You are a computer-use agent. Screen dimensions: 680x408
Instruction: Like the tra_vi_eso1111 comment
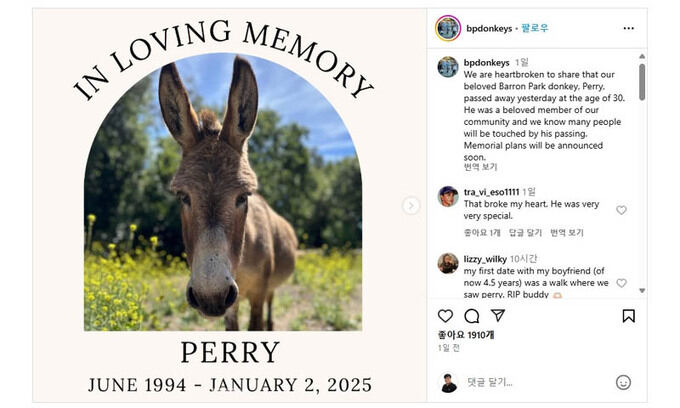(621, 210)
